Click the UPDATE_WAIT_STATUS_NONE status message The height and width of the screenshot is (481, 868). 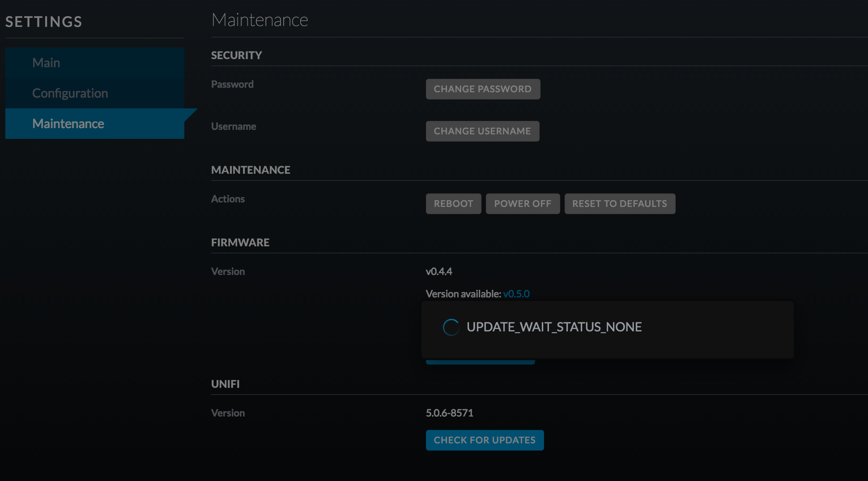point(554,327)
